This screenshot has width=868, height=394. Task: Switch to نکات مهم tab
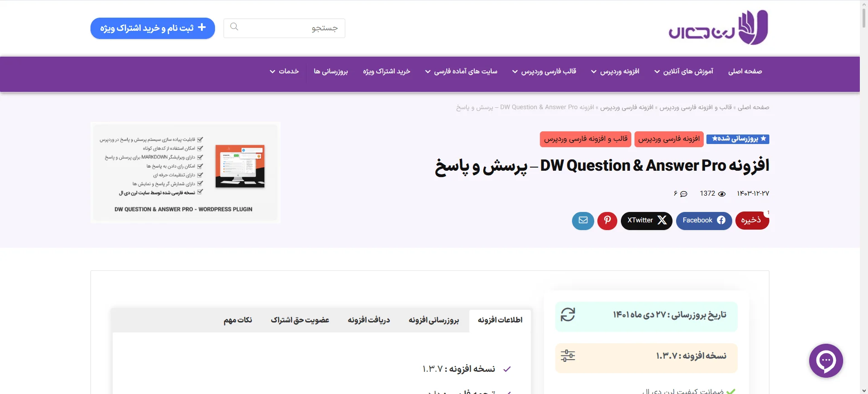point(238,321)
